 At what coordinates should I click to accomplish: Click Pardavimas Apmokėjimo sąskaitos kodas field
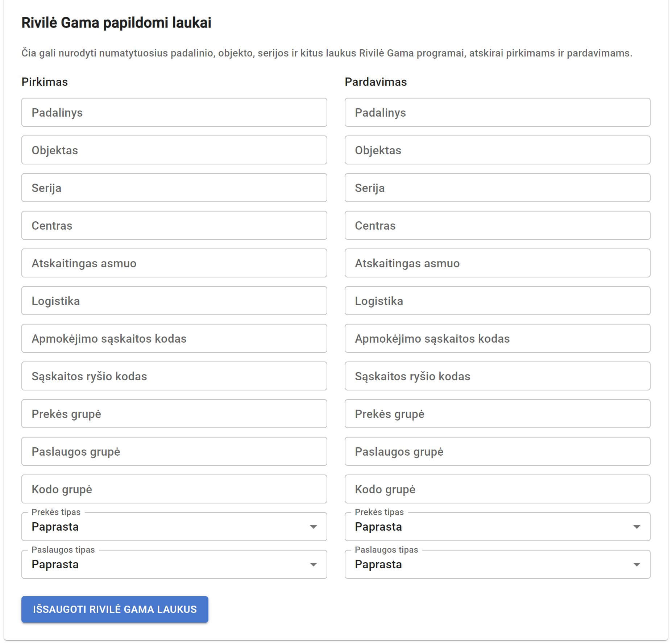(x=497, y=338)
